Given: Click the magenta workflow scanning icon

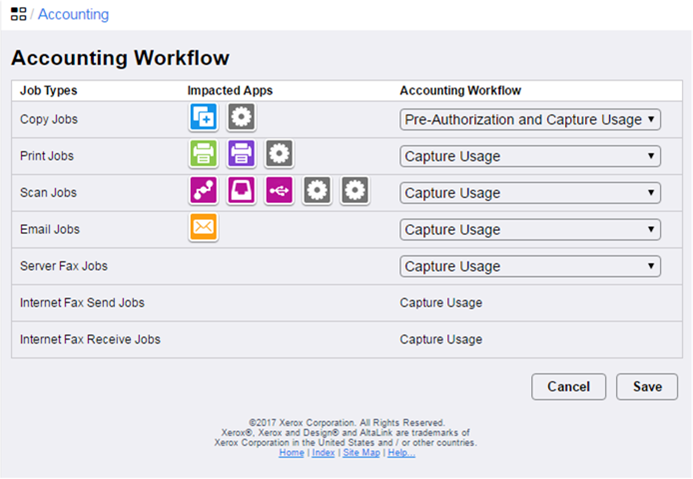Looking at the screenshot, I should [x=204, y=191].
